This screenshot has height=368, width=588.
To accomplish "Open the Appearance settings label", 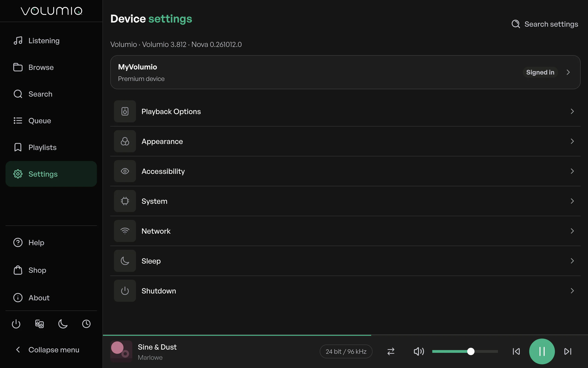I will pos(162,141).
